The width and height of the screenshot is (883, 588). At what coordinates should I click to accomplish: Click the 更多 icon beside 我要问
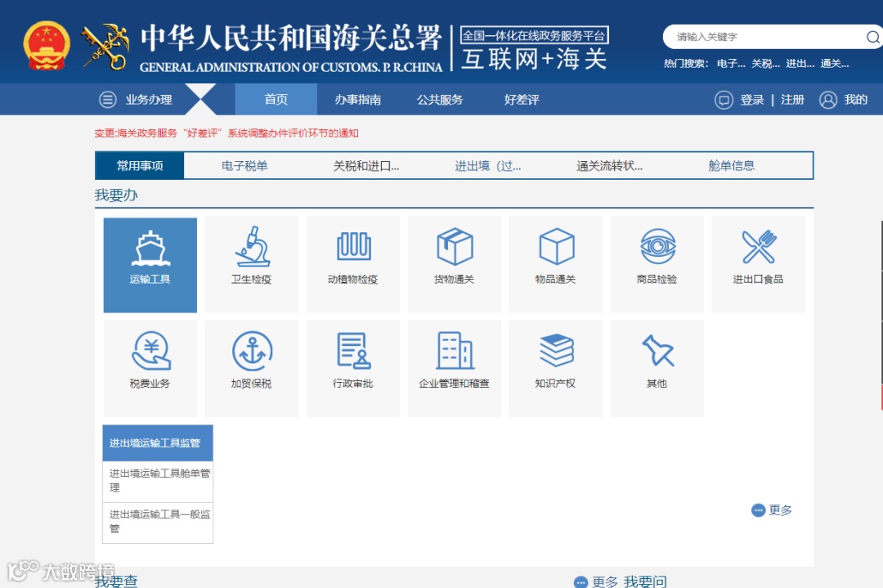(580, 581)
